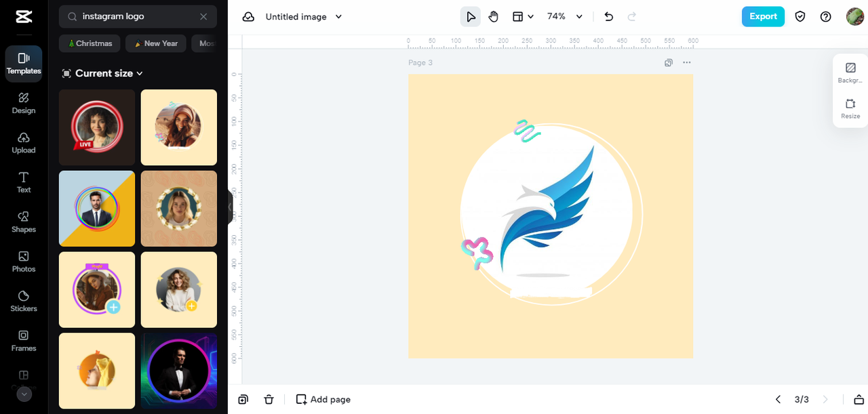
Task: Click the Add page button
Action: 323,399
